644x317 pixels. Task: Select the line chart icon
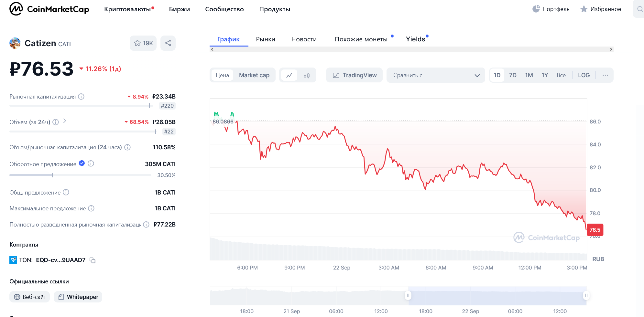[x=289, y=75]
